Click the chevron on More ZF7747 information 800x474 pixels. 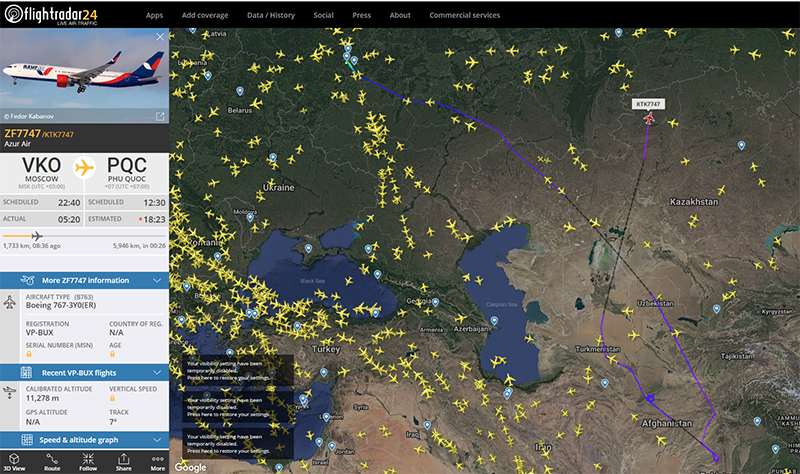[x=157, y=280]
